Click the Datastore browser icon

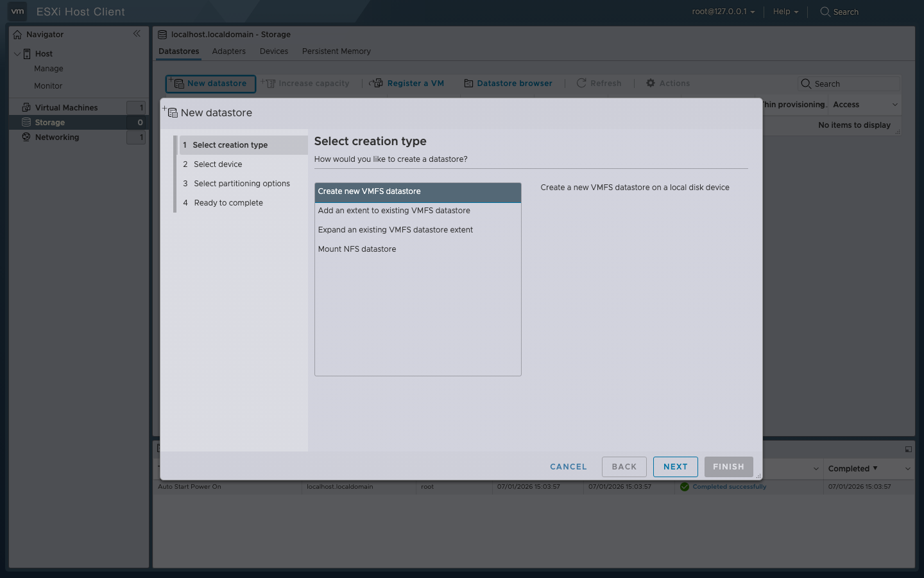click(468, 83)
